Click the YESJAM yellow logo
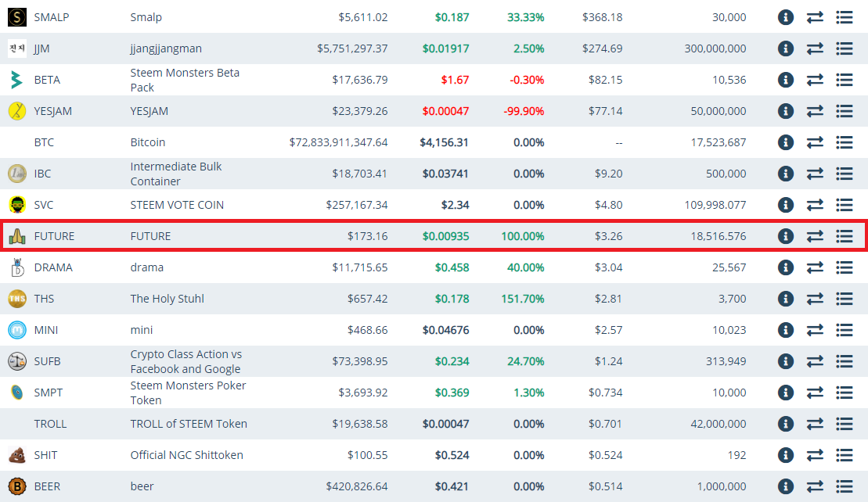 pos(16,111)
